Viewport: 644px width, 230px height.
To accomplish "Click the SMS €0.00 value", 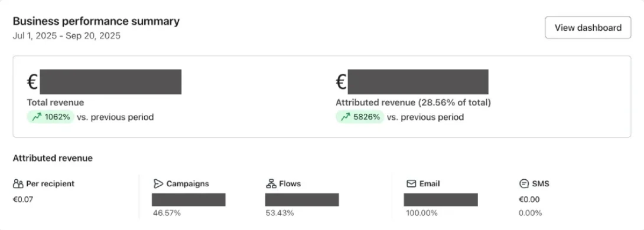I will 529,200.
